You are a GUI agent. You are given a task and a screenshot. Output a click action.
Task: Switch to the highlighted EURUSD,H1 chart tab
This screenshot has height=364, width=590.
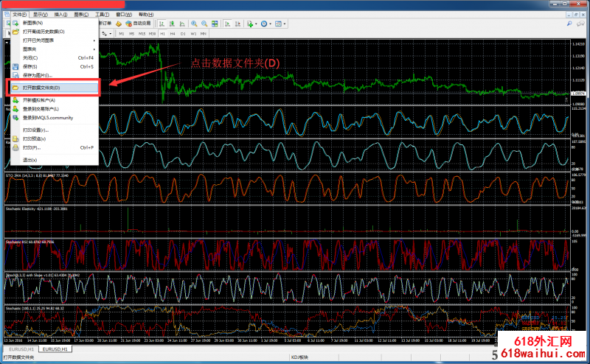(x=55, y=349)
